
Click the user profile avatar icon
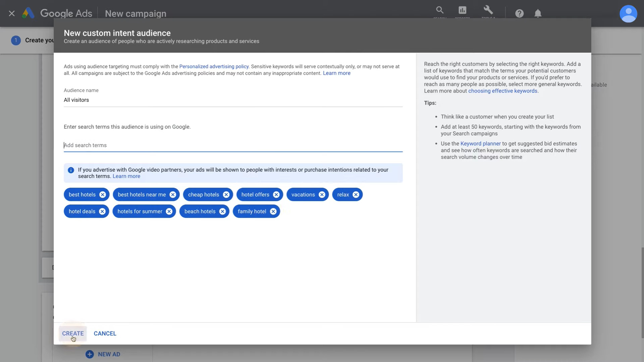[629, 13]
